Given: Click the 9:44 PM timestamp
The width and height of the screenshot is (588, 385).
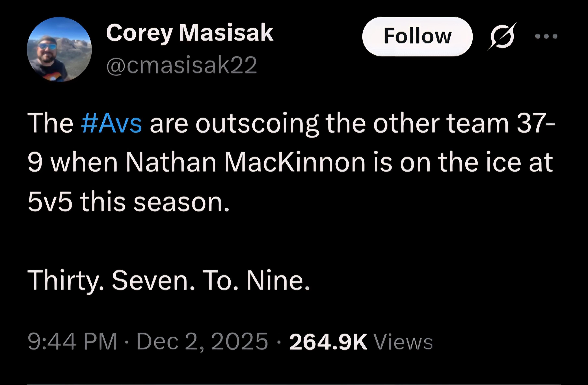Looking at the screenshot, I should pyautogui.click(x=72, y=342).
